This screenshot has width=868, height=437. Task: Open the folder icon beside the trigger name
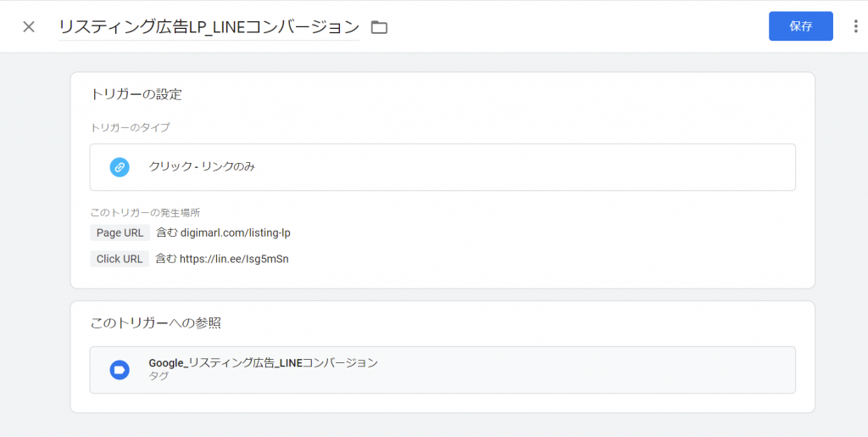tap(379, 27)
